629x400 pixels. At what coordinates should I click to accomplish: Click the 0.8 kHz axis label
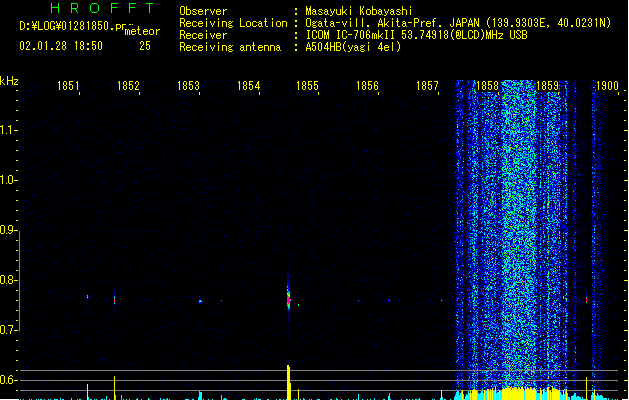7,280
